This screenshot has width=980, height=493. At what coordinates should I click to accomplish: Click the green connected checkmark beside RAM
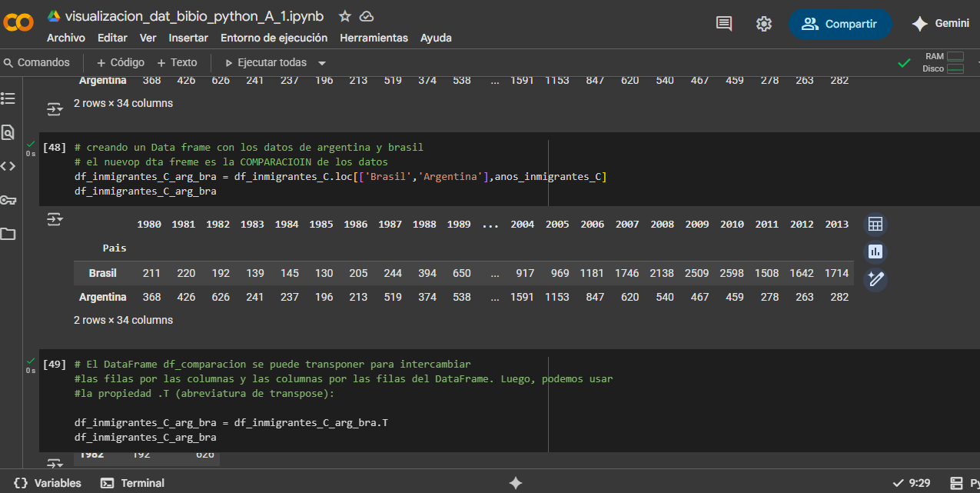tap(905, 63)
